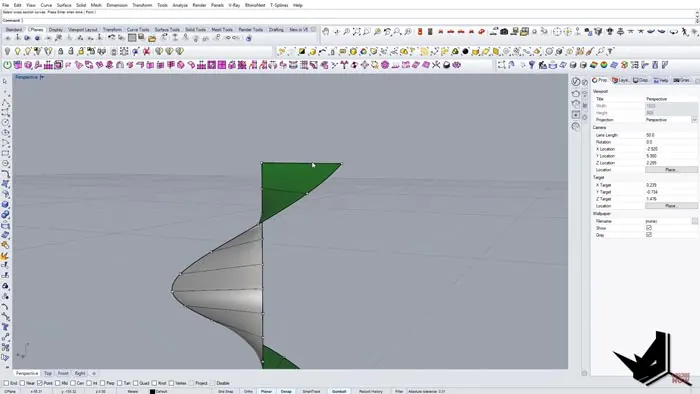
Task: Click the Zoom Extents toolbar icon
Action: 356,32
